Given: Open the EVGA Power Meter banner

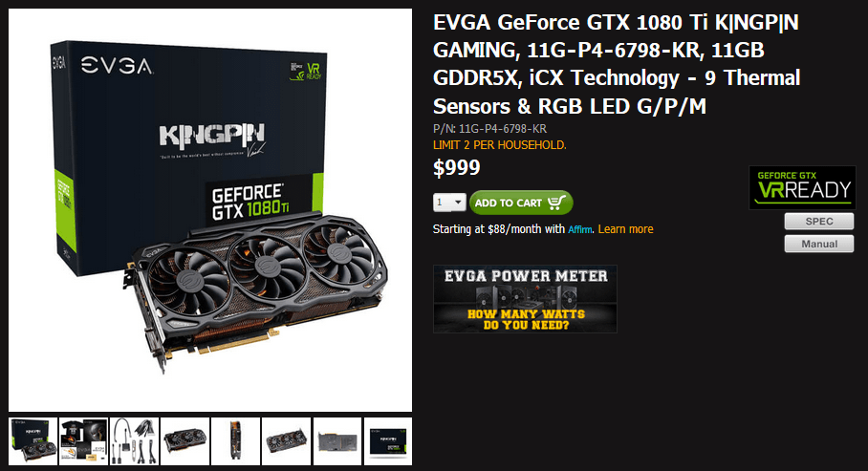Looking at the screenshot, I should [x=525, y=299].
